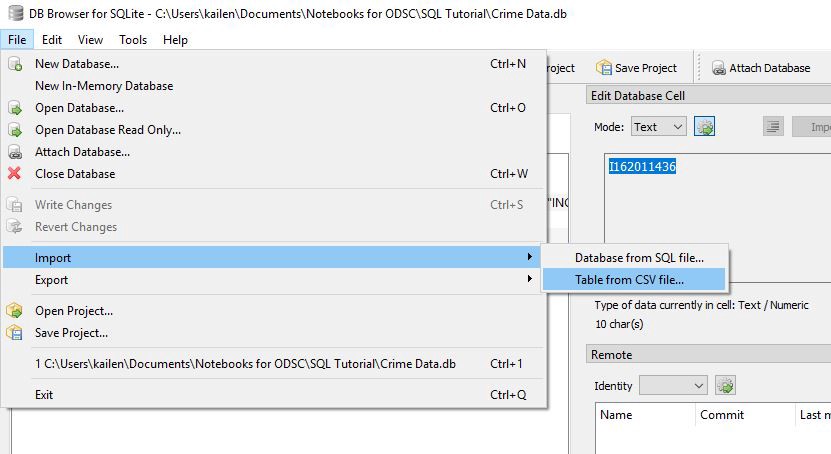Choose Open Project... menu entry
The image size is (831, 454).
point(274,311)
